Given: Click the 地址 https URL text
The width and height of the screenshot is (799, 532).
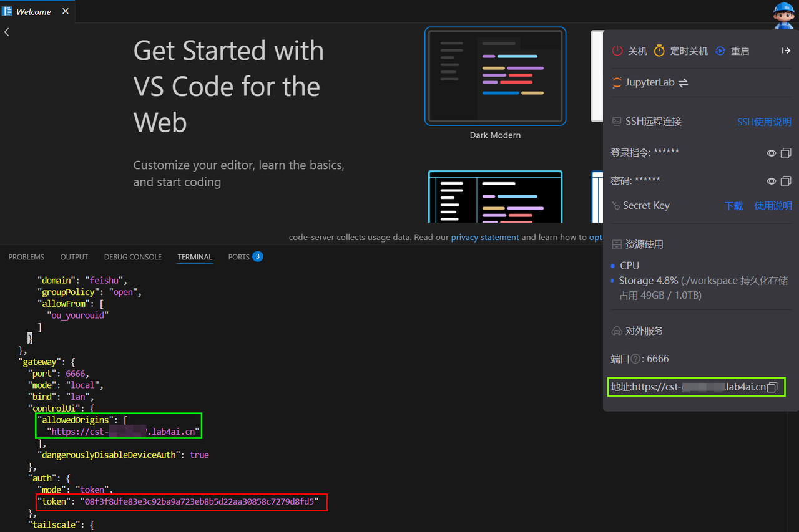Looking at the screenshot, I should (x=689, y=387).
